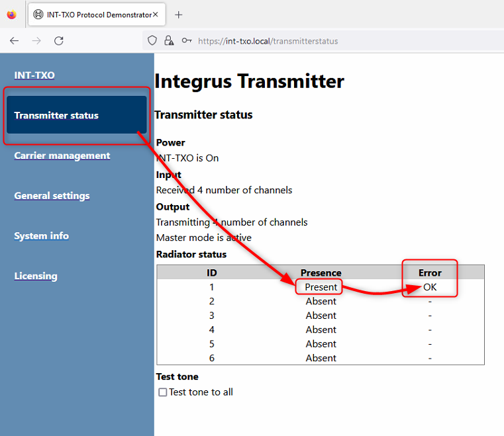The width and height of the screenshot is (504, 436).
Task: Click radiator ID 6 cell
Action: (x=211, y=358)
